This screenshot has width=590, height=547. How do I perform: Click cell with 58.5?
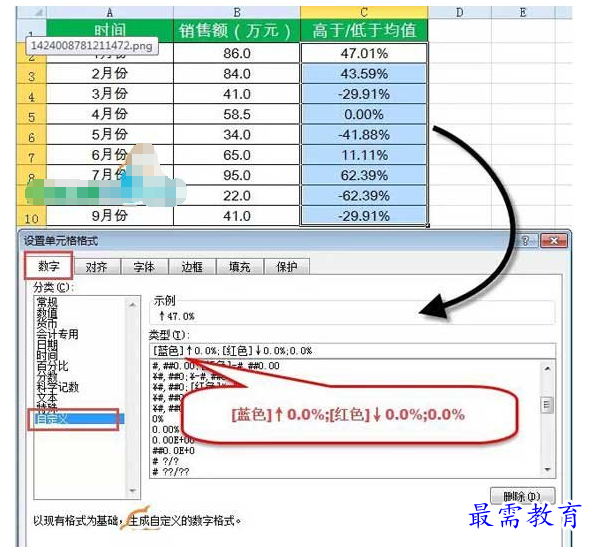(x=237, y=114)
